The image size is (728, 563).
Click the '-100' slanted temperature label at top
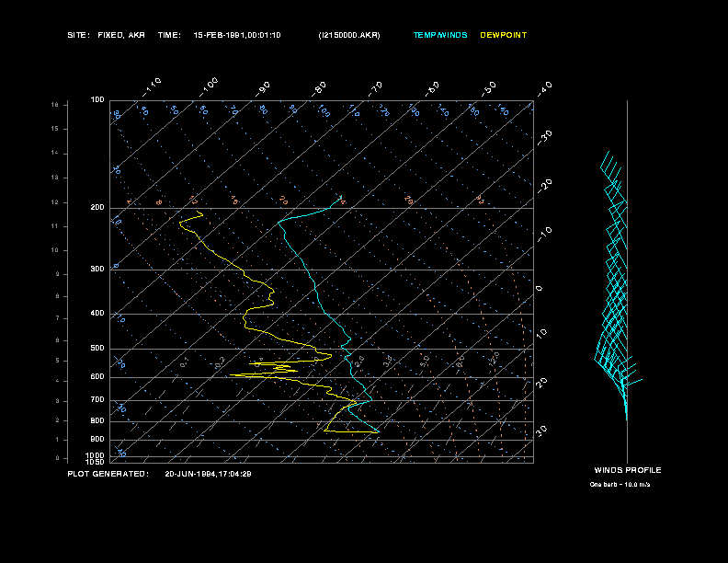[209, 87]
